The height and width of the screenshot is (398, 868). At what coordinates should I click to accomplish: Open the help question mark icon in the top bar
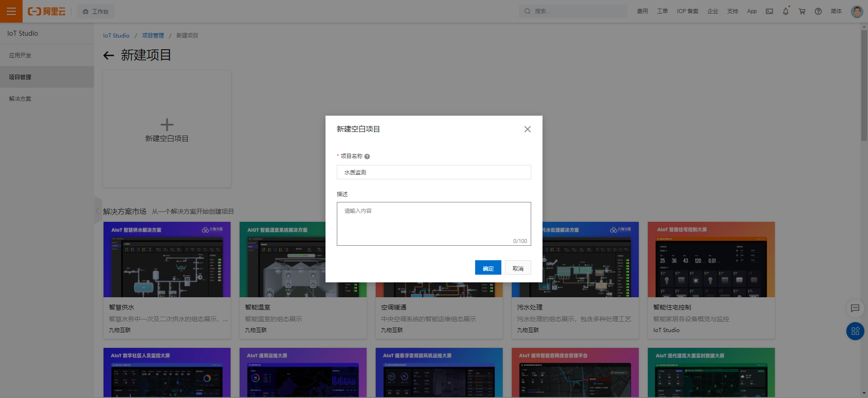click(x=818, y=11)
